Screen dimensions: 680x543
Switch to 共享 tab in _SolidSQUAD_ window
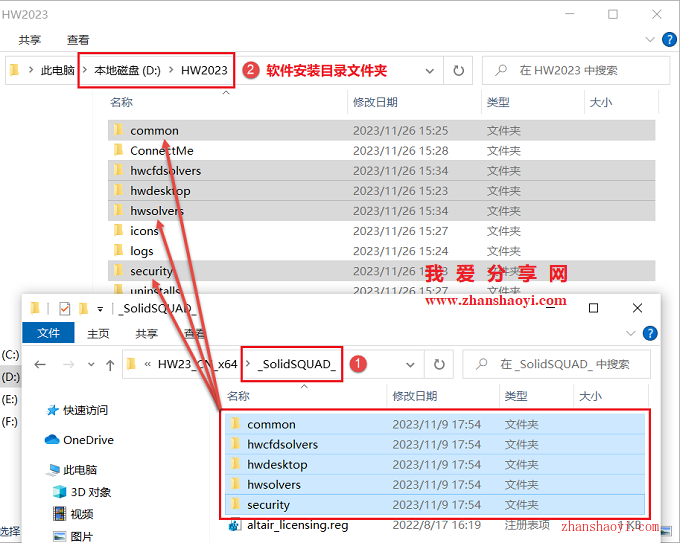click(147, 333)
